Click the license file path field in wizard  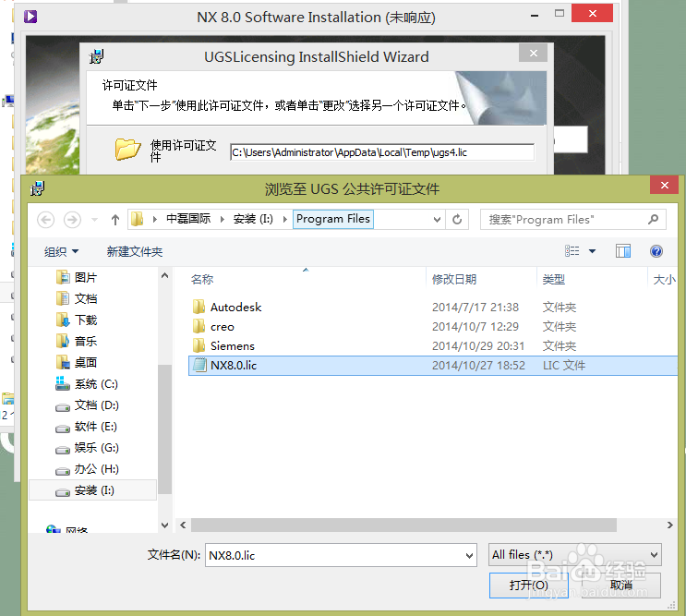[x=382, y=152]
